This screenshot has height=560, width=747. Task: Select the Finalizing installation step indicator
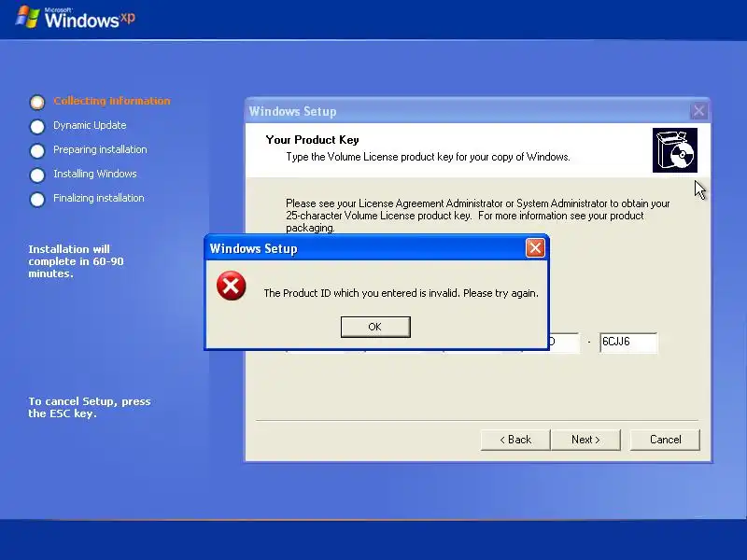tap(37, 199)
